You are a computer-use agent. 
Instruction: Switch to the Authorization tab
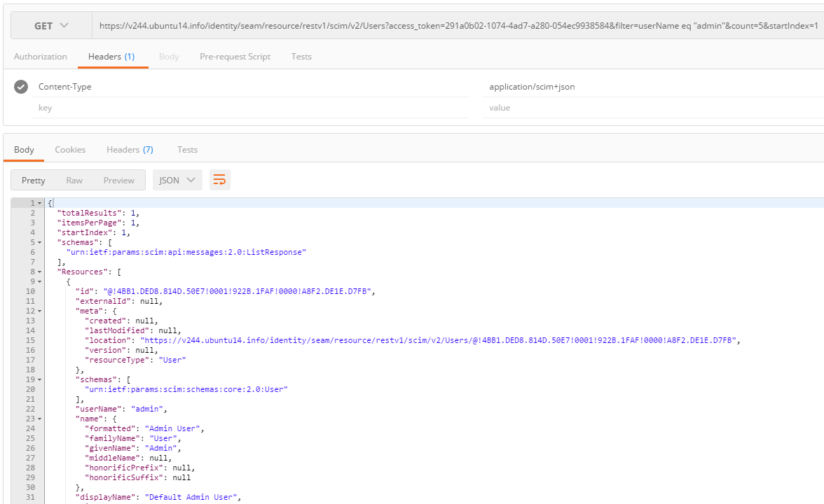pyautogui.click(x=41, y=57)
